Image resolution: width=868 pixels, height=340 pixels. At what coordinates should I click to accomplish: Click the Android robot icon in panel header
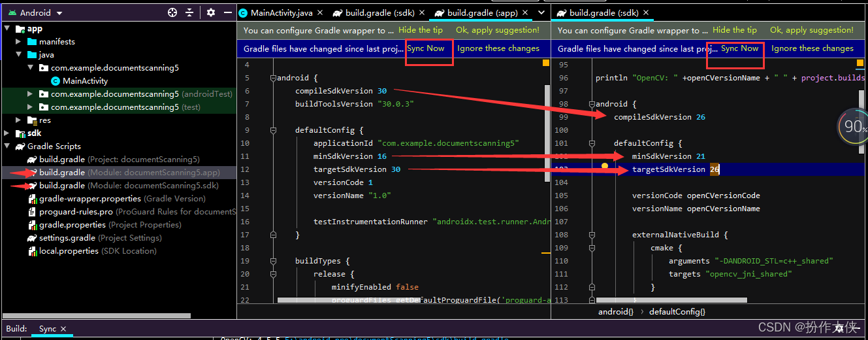click(12, 12)
